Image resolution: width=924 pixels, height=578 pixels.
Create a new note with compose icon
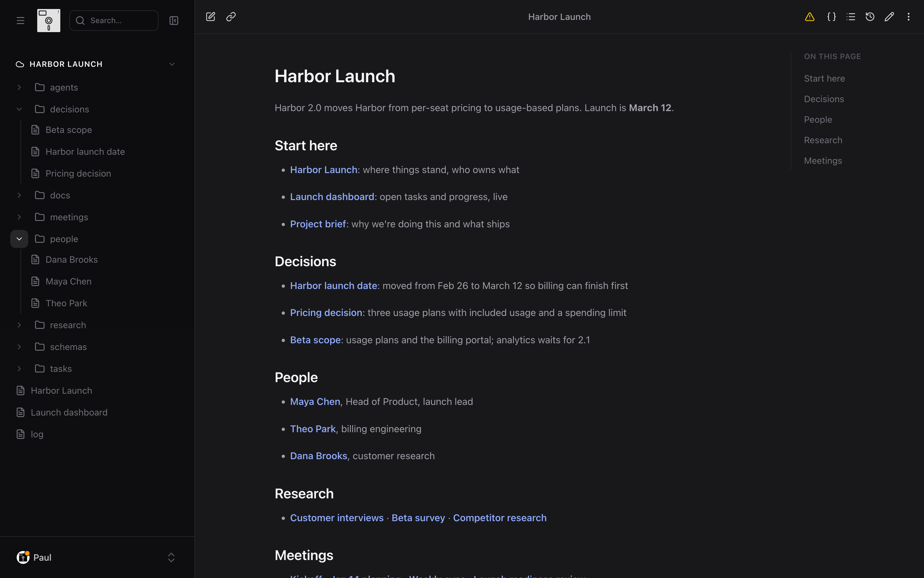[x=210, y=17]
